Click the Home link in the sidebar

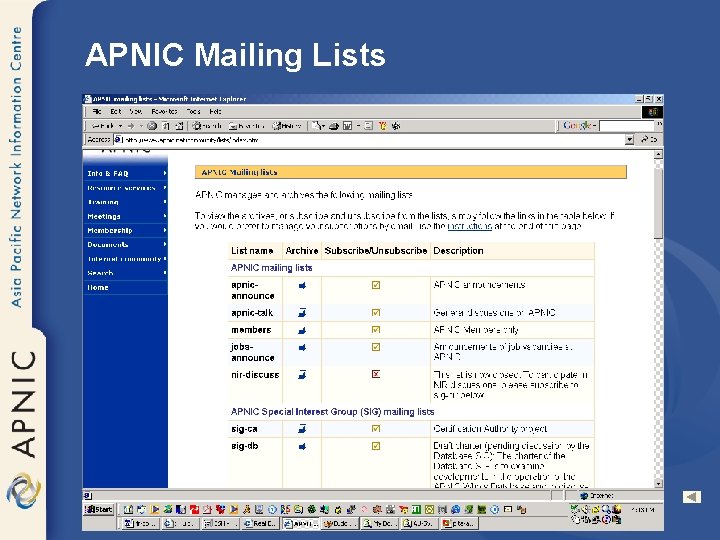click(x=98, y=287)
